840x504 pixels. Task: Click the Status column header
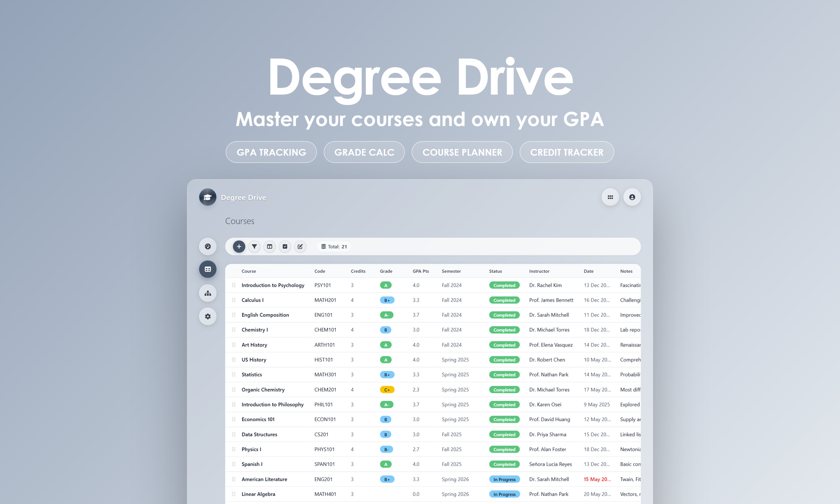click(x=496, y=271)
